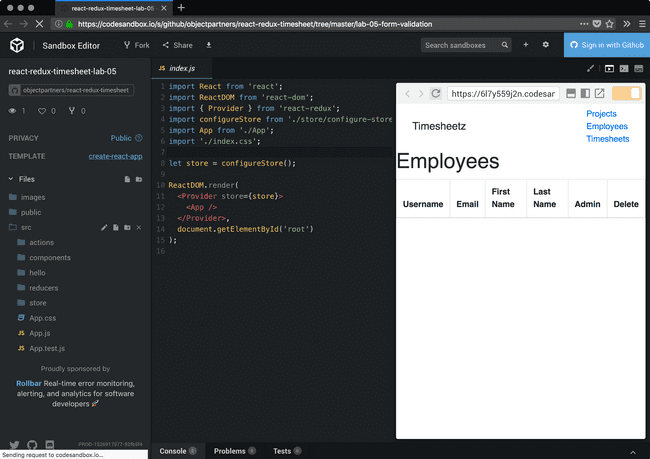Toggle the orange preview switch

click(x=626, y=94)
